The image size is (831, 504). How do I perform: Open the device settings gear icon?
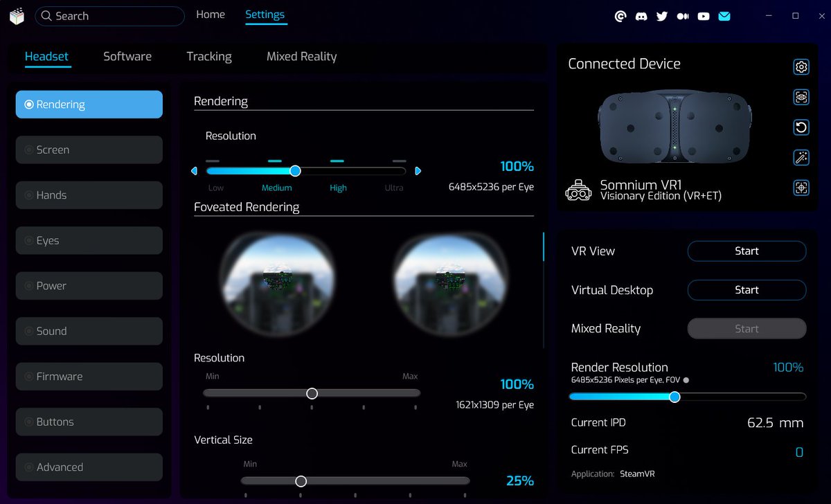801,67
